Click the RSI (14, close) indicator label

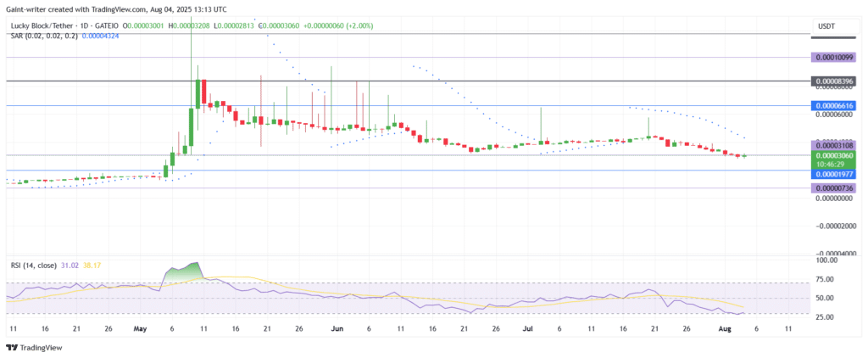tap(33, 266)
